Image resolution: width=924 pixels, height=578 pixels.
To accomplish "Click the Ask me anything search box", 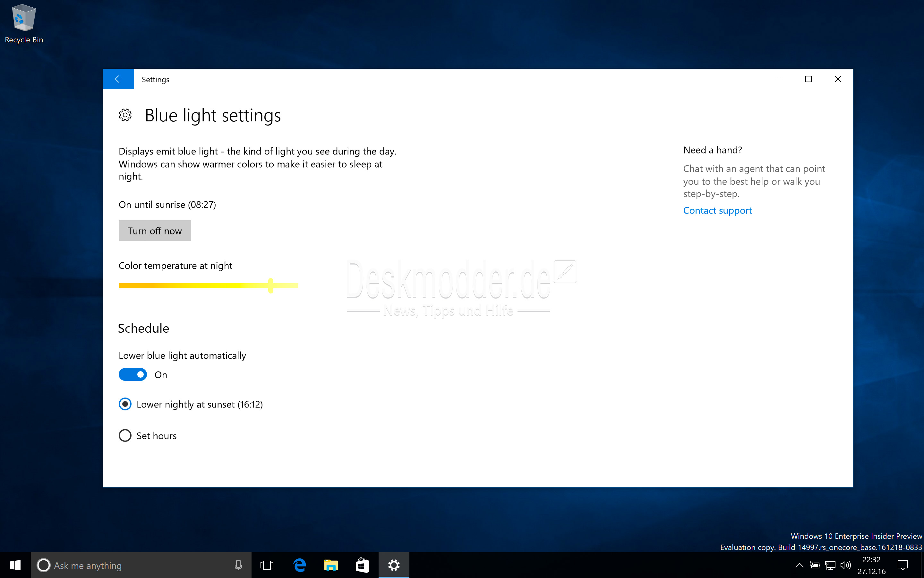I will tap(141, 565).
